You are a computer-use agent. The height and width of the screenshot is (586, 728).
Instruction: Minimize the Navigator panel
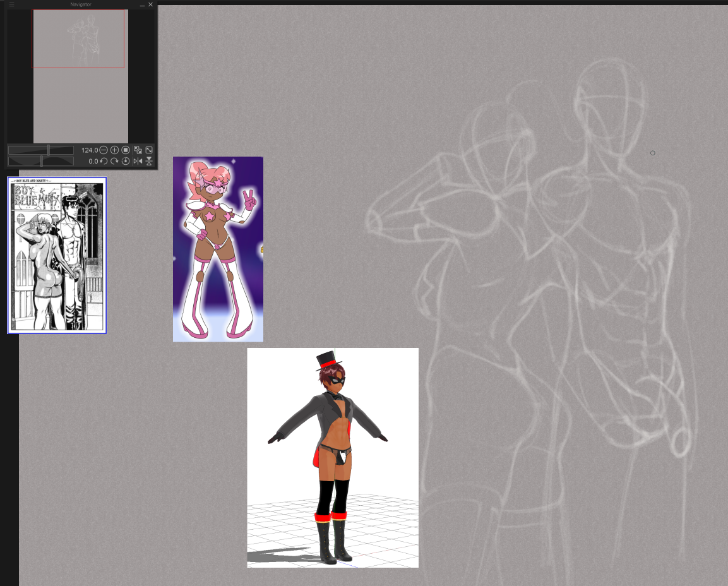[x=142, y=4]
